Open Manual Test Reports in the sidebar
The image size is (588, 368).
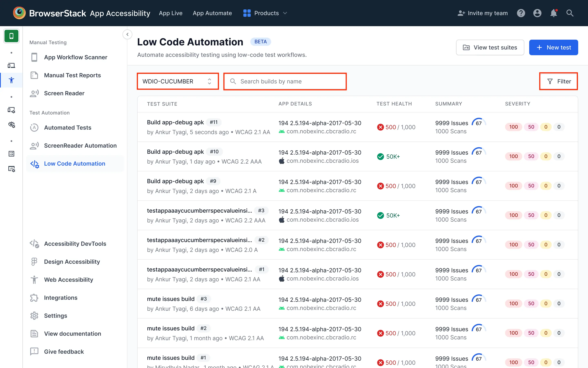[75, 75]
